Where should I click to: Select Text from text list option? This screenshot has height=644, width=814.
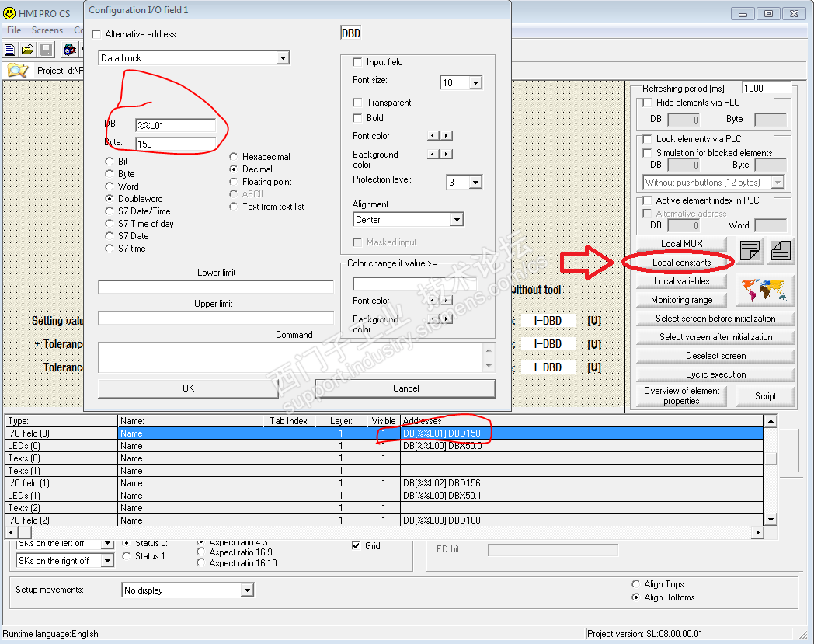[234, 207]
